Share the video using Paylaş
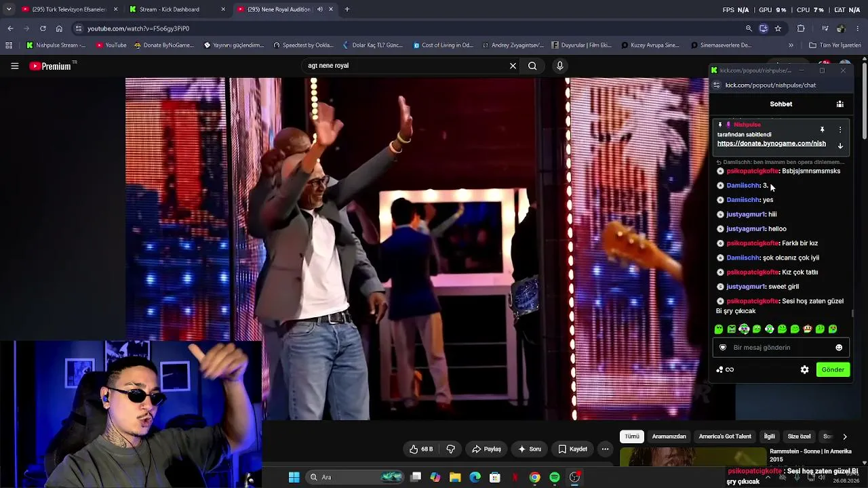This screenshot has height=488, width=868. (486, 449)
